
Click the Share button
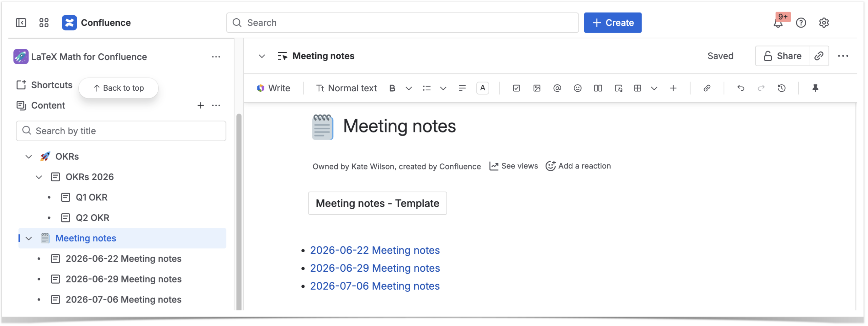[x=783, y=56]
